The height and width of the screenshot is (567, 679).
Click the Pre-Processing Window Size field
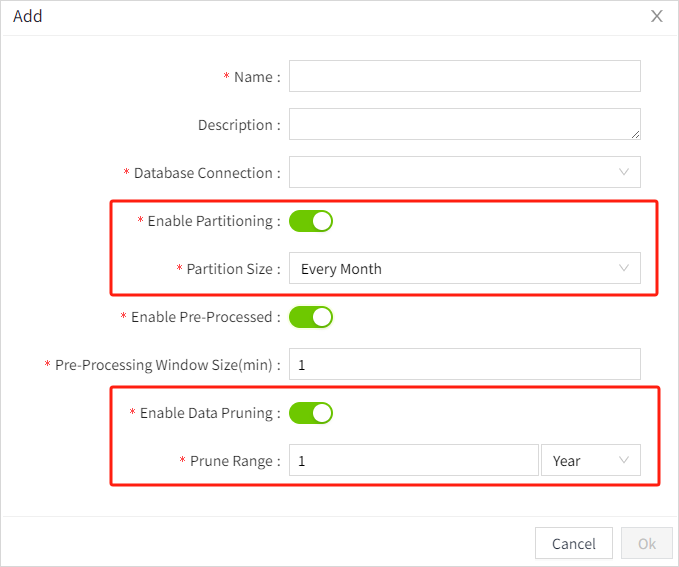(x=464, y=365)
